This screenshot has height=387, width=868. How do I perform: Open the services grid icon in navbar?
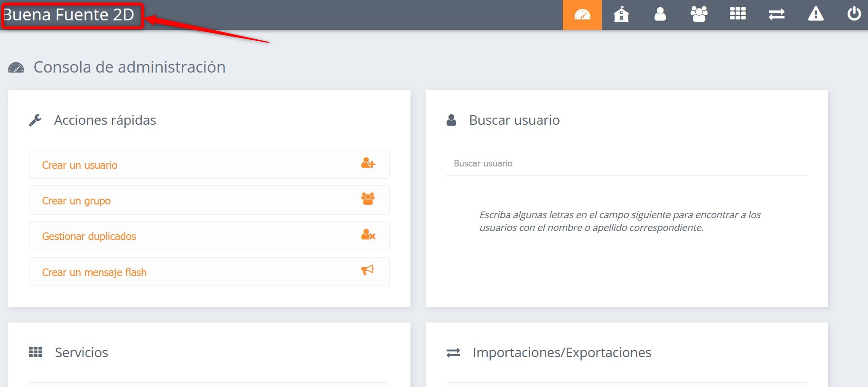(737, 15)
